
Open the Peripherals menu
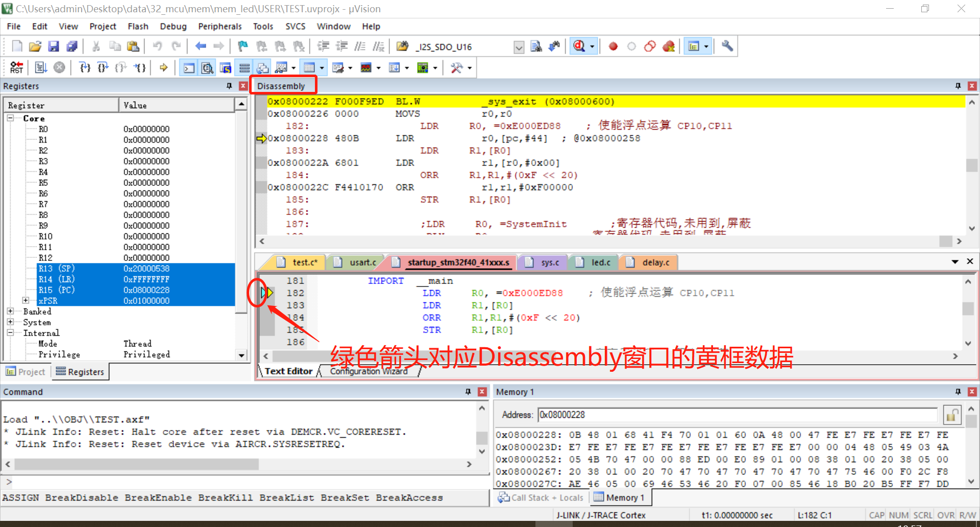coord(219,26)
